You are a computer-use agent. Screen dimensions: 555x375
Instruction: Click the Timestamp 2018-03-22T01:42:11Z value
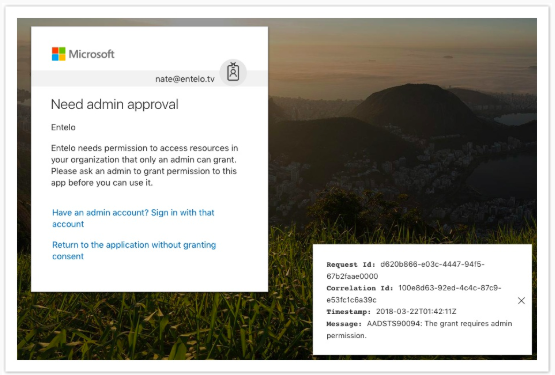416,312
